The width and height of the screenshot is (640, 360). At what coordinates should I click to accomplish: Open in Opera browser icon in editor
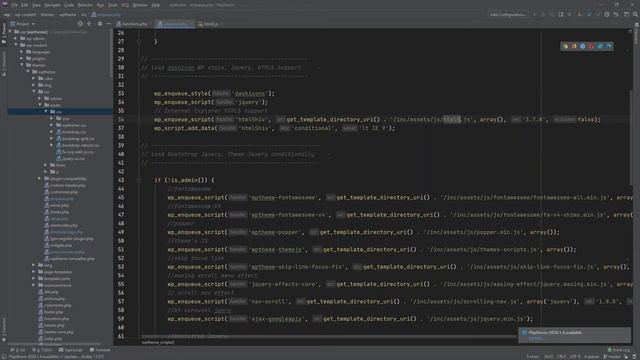pyautogui.click(x=591, y=47)
